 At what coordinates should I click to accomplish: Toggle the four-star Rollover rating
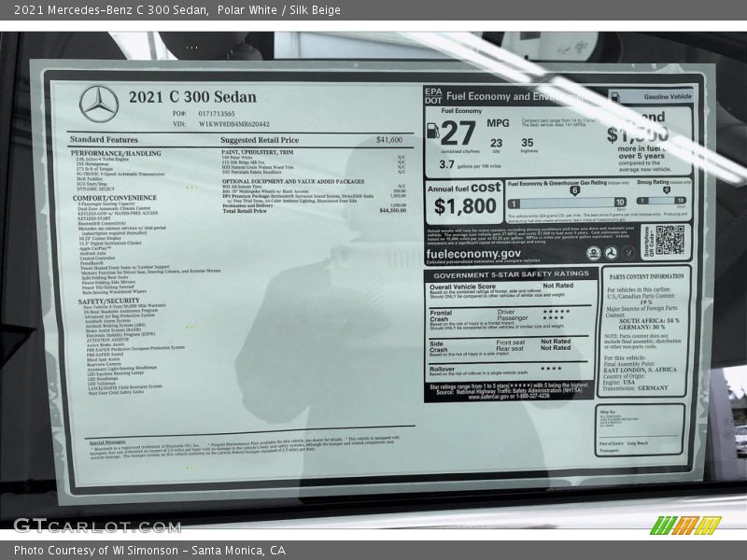tap(553, 370)
